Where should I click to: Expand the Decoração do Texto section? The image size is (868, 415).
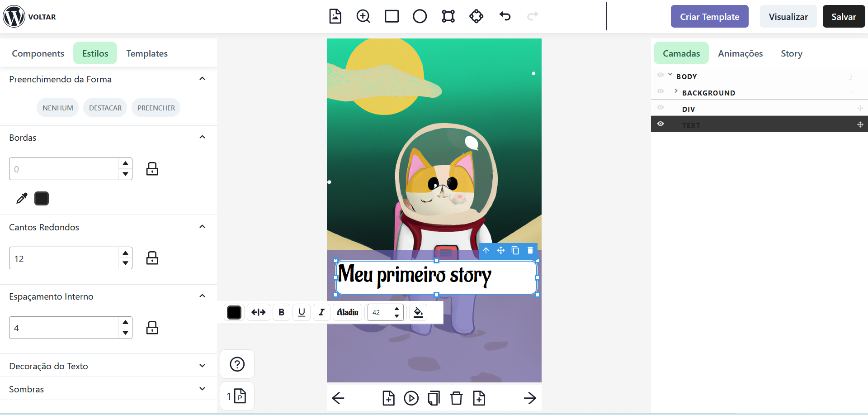(202, 366)
